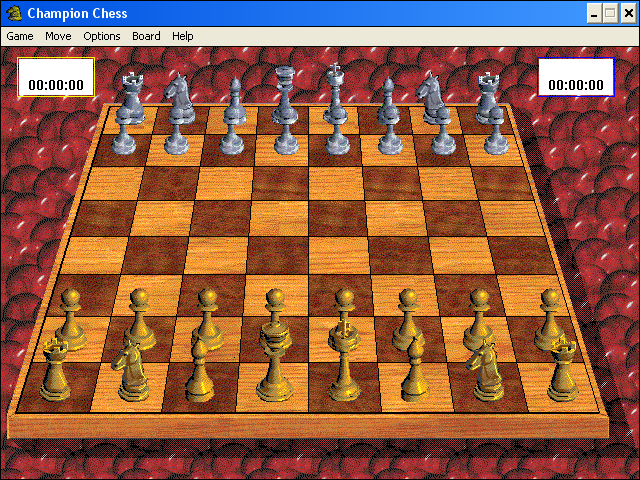Image resolution: width=640 pixels, height=480 pixels.
Task: Select the gold queenside rook
Action: tap(55, 371)
